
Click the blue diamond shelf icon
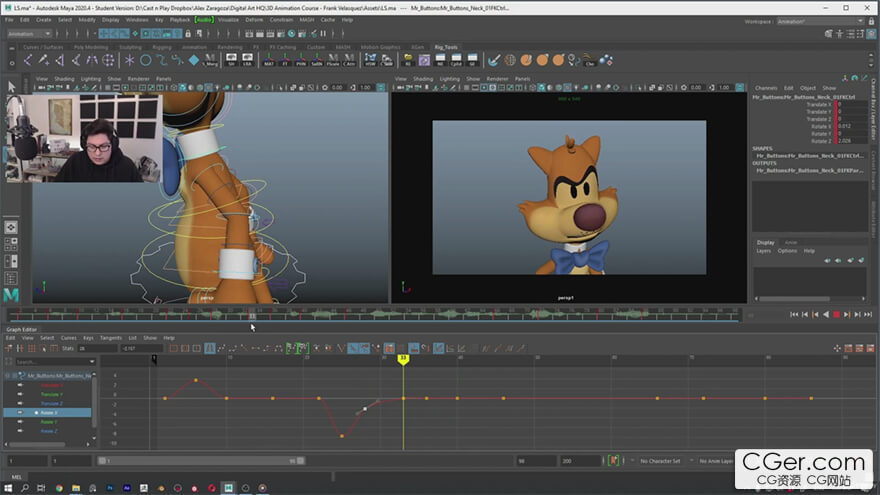pyautogui.click(x=194, y=60)
